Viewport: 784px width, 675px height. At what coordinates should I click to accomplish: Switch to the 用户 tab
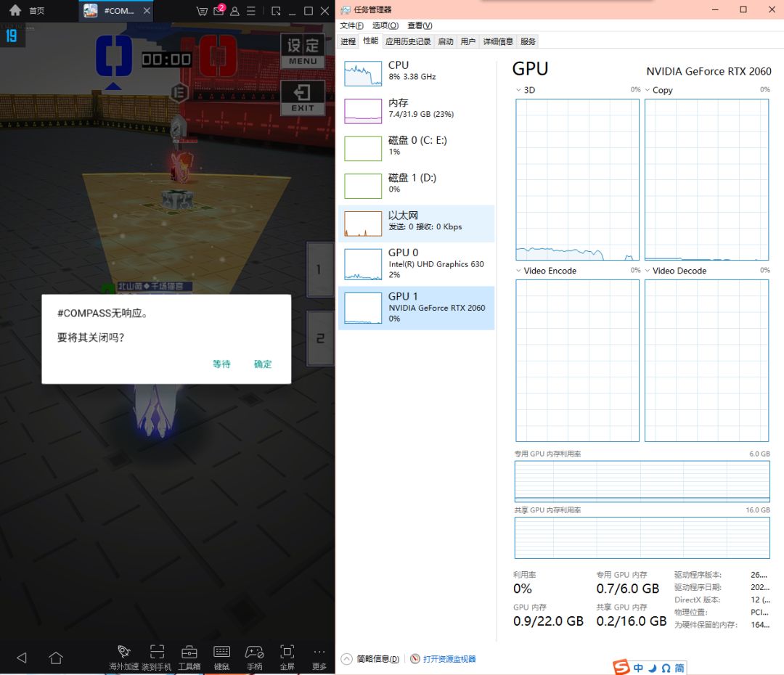coord(468,41)
